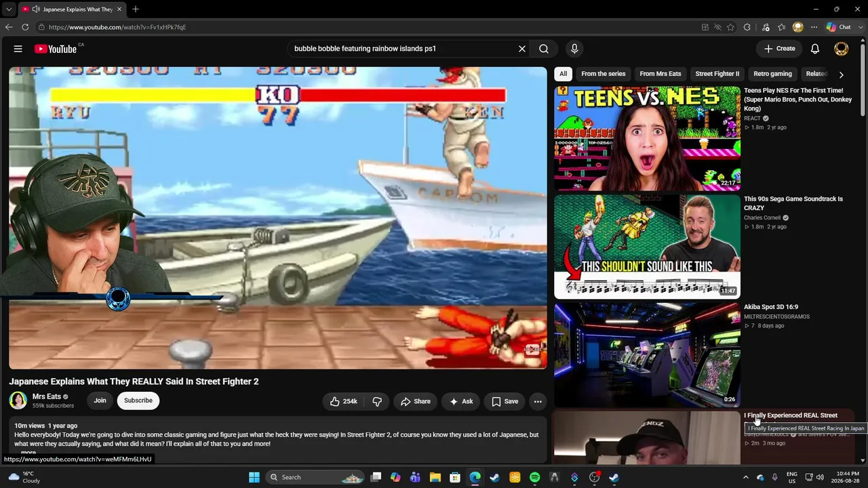868x488 pixels.
Task: Open the Windows Start menu
Action: (254, 477)
